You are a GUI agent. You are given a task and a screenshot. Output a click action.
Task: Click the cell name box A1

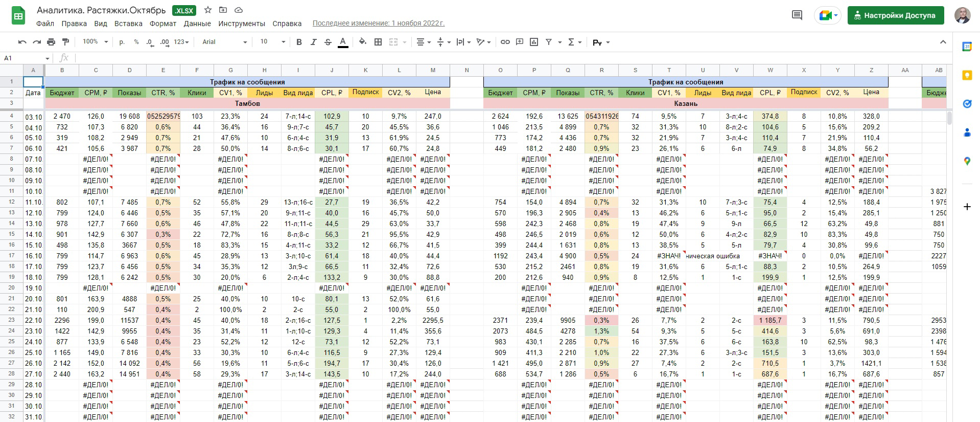pos(27,58)
